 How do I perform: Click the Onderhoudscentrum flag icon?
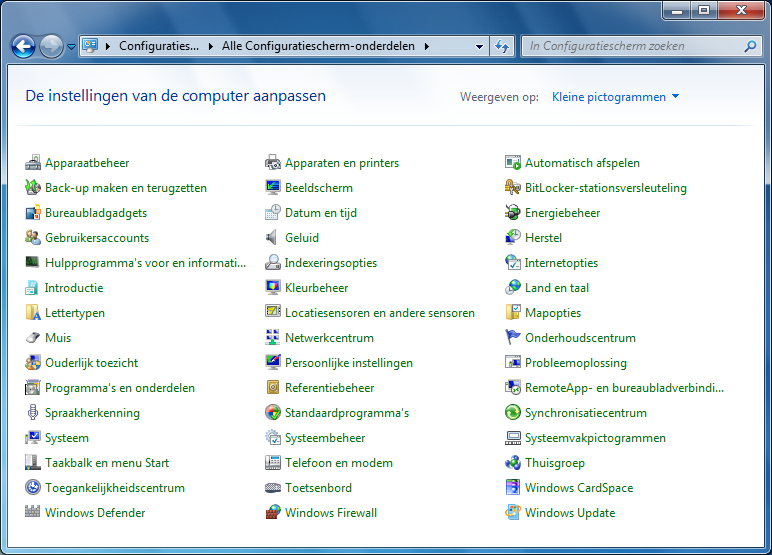(513, 338)
